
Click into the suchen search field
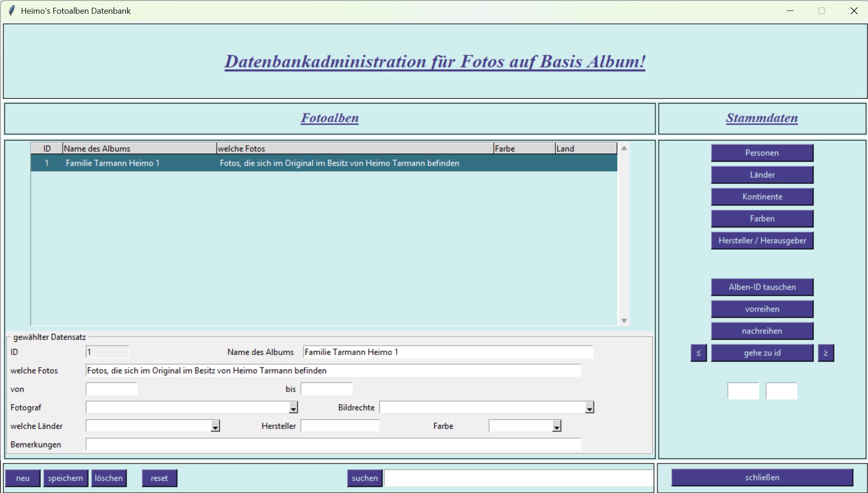tap(518, 478)
